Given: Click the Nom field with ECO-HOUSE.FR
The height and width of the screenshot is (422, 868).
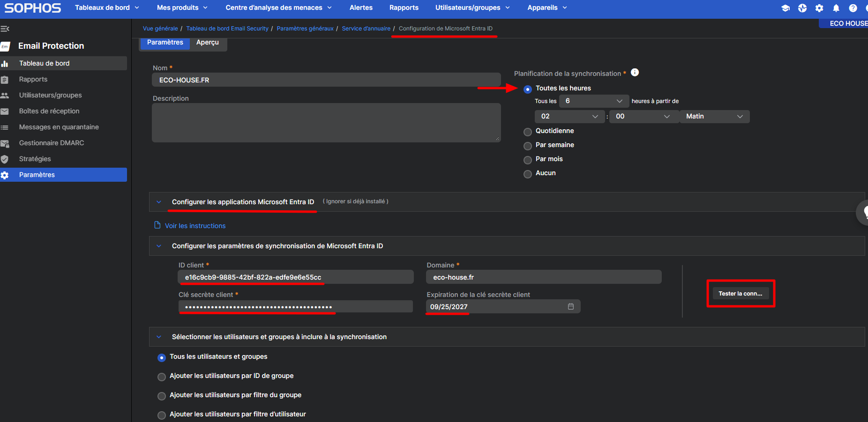Looking at the screenshot, I should pyautogui.click(x=326, y=80).
